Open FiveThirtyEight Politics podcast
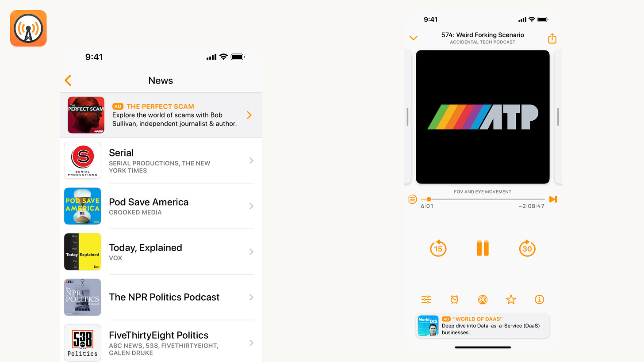The height and width of the screenshot is (362, 644). (161, 341)
